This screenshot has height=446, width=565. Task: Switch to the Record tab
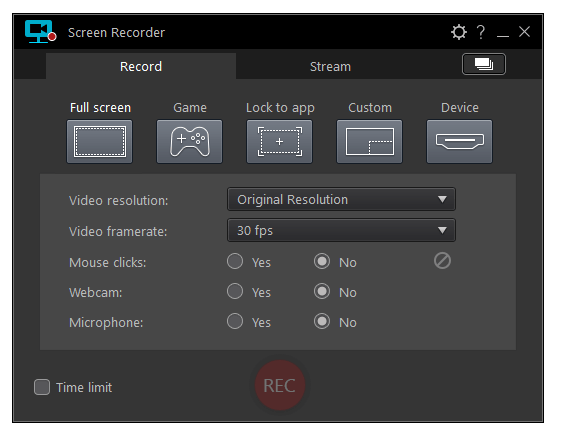(141, 66)
